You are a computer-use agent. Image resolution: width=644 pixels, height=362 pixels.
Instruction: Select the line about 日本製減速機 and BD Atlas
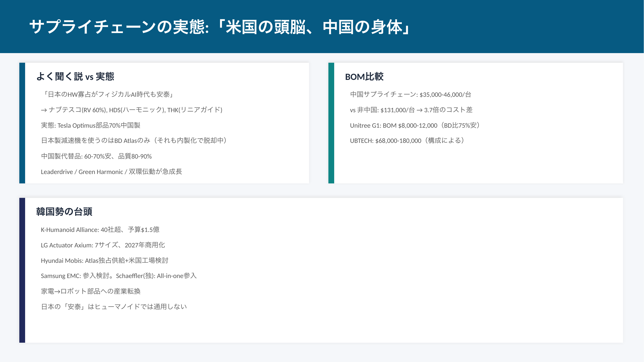click(x=134, y=141)
